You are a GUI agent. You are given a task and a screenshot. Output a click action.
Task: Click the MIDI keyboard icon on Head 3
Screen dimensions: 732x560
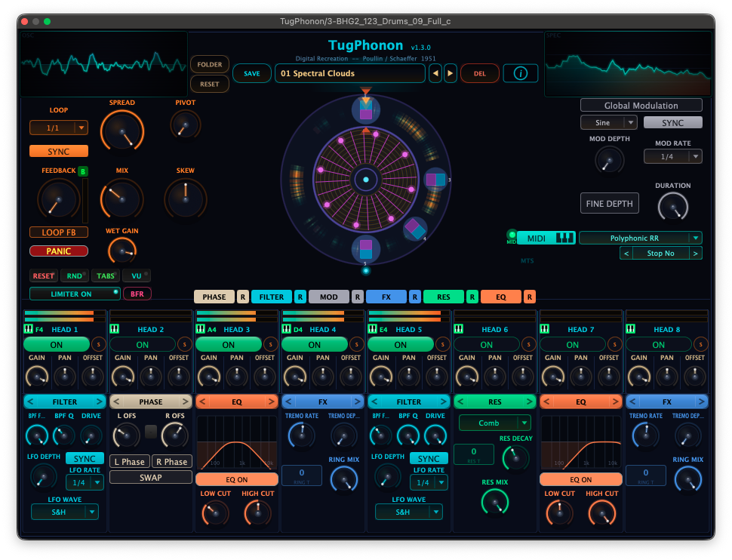point(200,329)
